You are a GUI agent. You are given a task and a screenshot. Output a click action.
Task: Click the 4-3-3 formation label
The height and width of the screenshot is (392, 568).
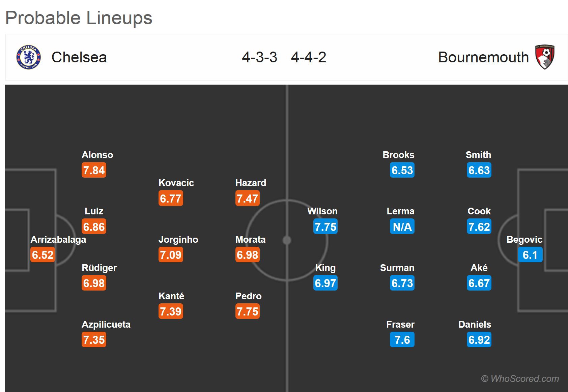pyautogui.click(x=259, y=57)
